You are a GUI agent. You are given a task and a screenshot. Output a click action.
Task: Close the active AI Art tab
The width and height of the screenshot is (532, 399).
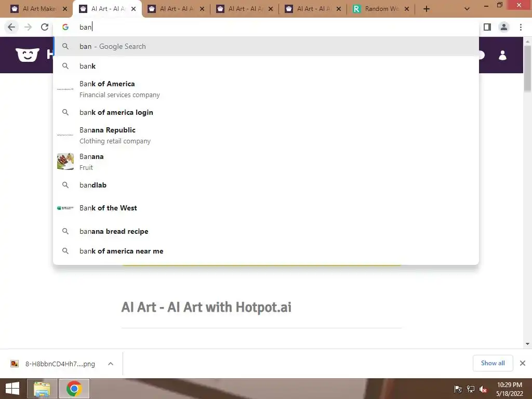134,9
